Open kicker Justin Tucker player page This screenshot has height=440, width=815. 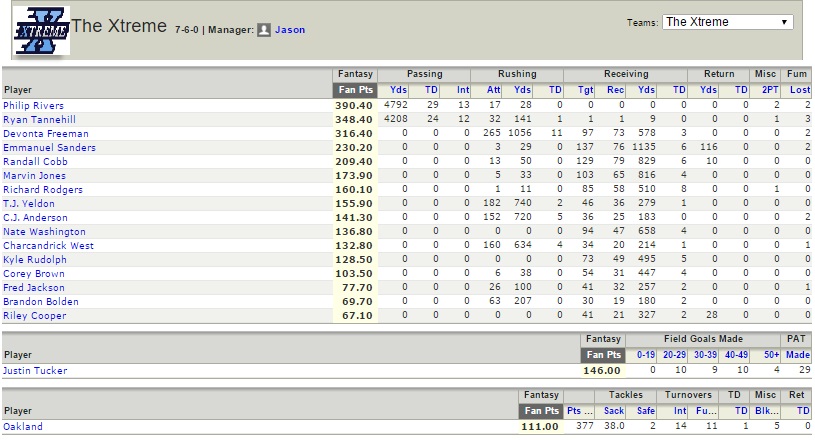(35, 371)
